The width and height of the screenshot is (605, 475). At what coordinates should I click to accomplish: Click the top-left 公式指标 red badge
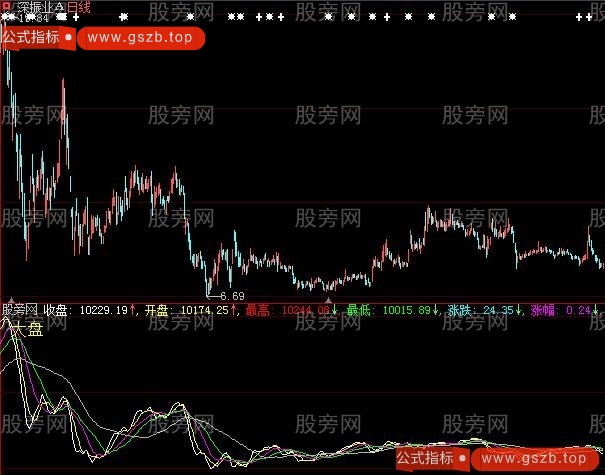click(30, 37)
